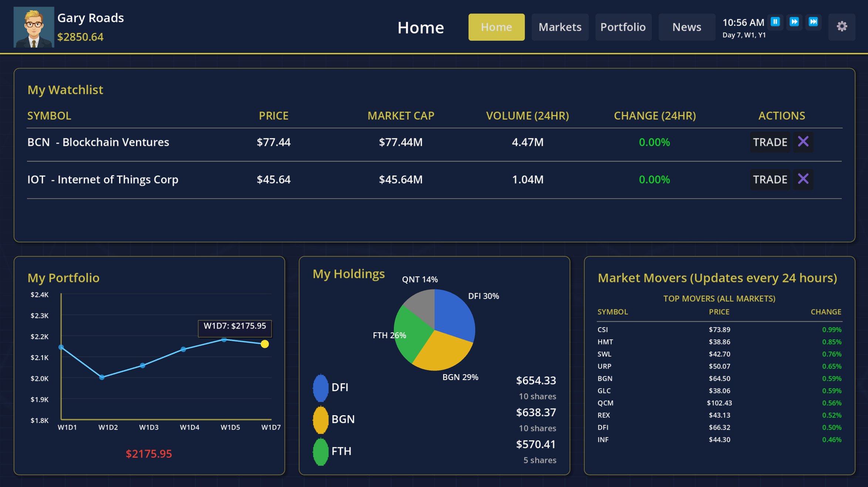Open the Portfolio tab
This screenshot has height=487, width=868.
click(x=623, y=27)
